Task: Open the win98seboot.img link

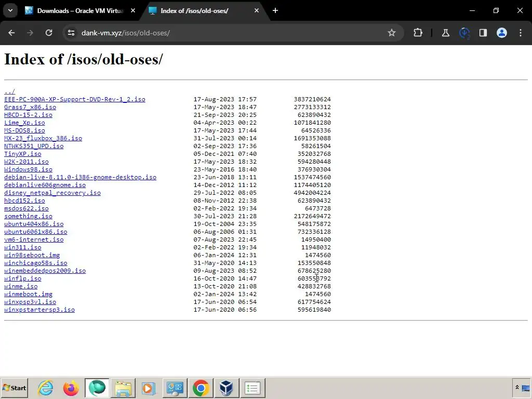Action: (x=32, y=256)
